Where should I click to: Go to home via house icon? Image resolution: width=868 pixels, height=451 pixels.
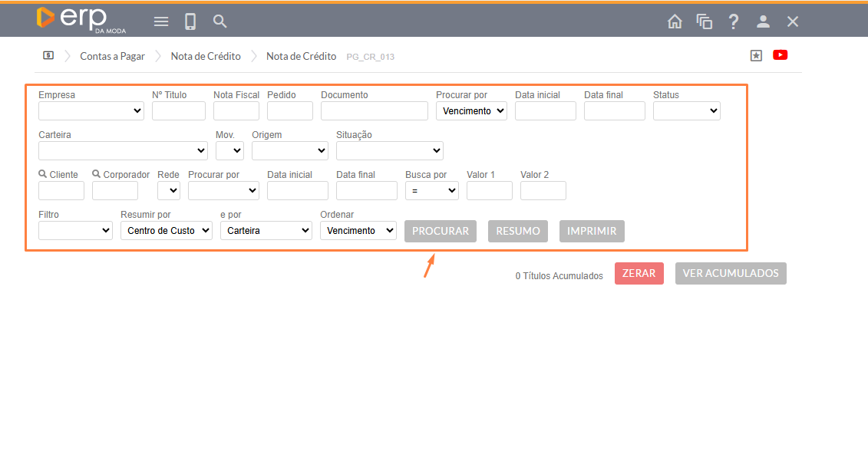pyautogui.click(x=675, y=21)
